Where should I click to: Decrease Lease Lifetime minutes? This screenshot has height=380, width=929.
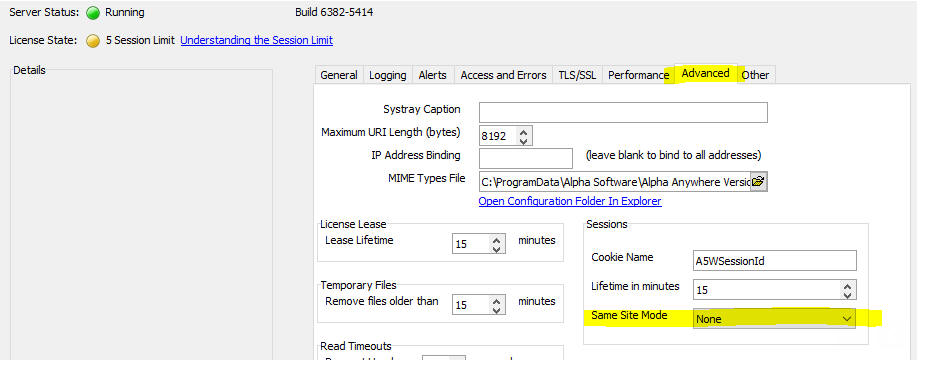[497, 249]
